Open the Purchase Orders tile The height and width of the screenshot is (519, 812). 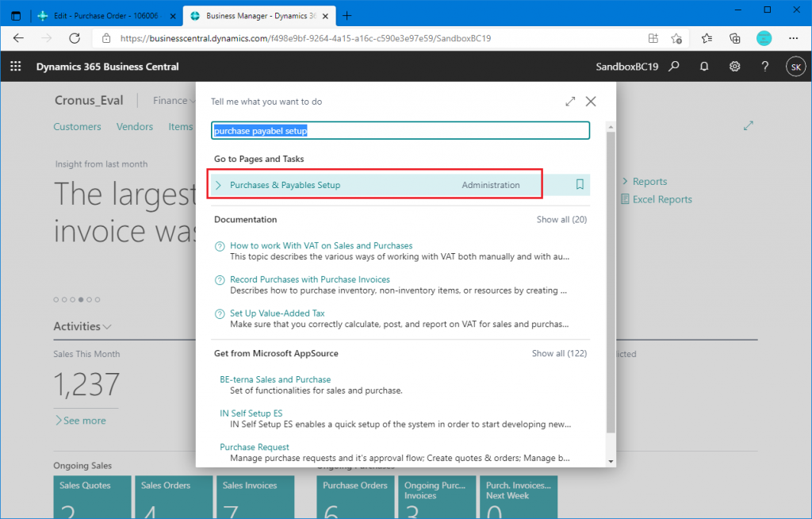(356, 498)
